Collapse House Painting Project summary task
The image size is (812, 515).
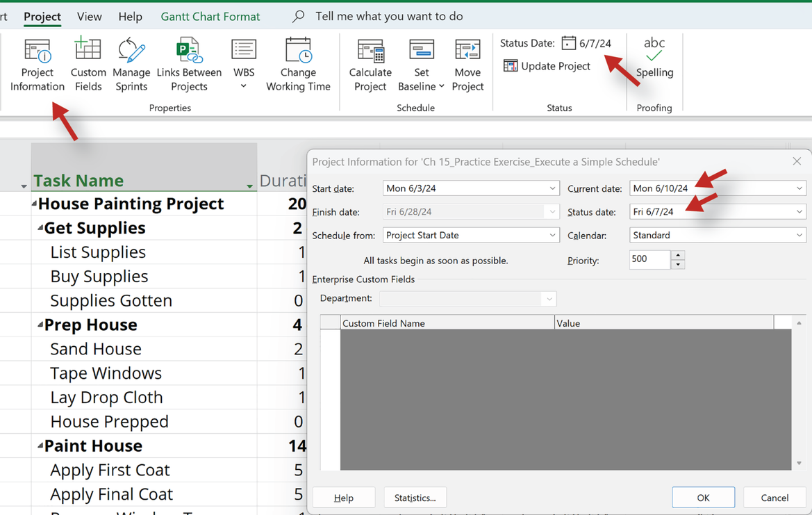pyautogui.click(x=34, y=204)
